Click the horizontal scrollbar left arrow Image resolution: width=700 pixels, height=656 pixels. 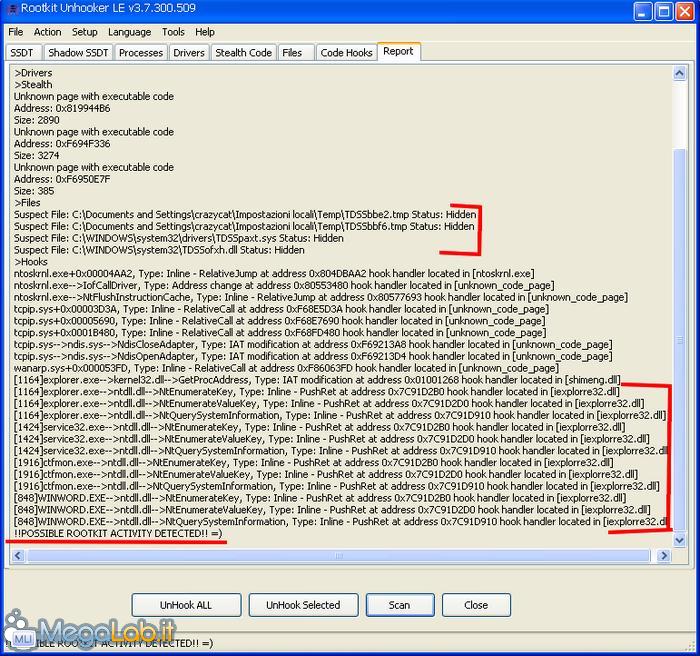pos(18,556)
